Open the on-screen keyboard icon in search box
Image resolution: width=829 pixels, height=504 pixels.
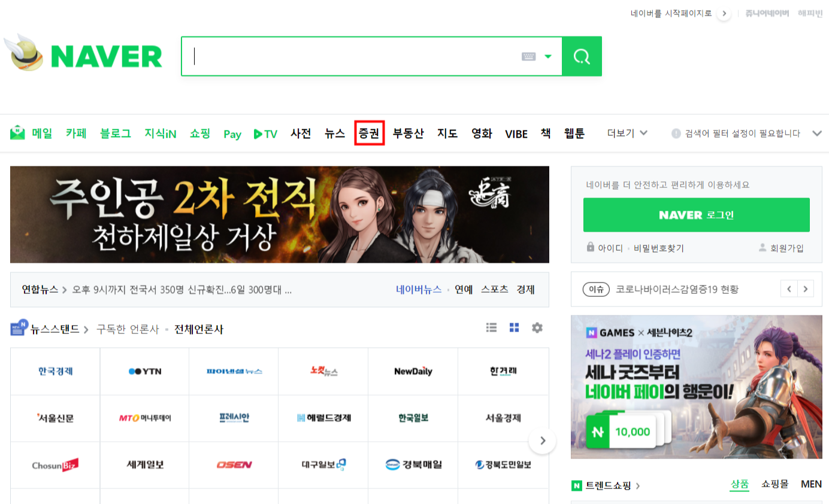pyautogui.click(x=528, y=56)
